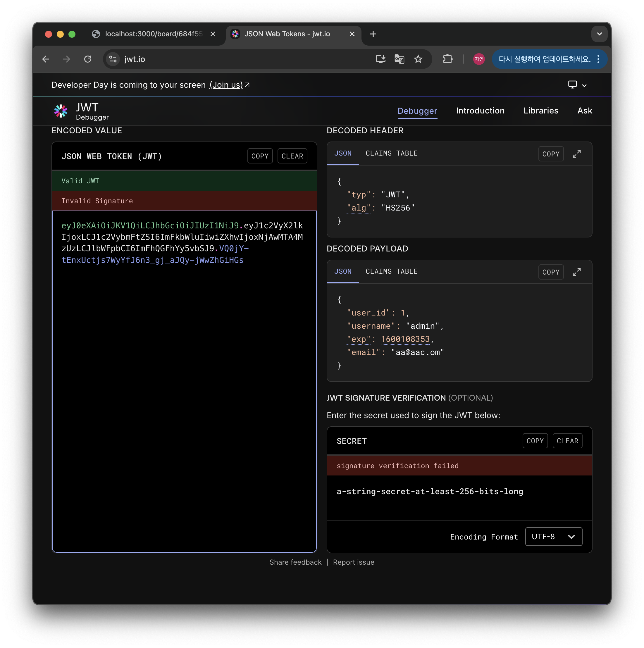
Task: Click the bookmark star icon
Action: pyautogui.click(x=418, y=59)
